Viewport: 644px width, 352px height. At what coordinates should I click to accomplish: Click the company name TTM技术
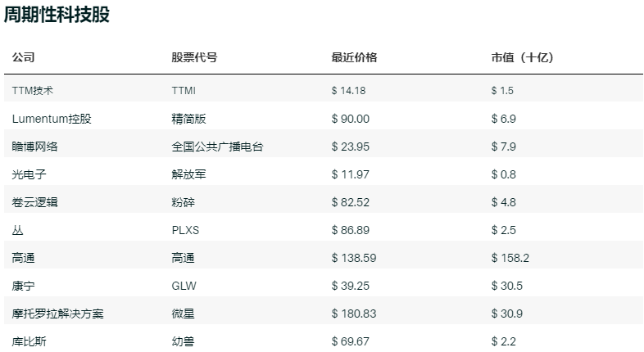(x=33, y=91)
